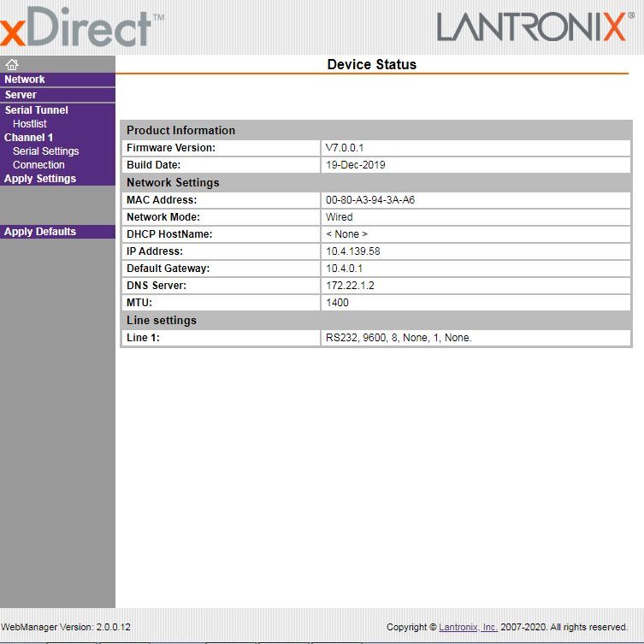The height and width of the screenshot is (644, 644).
Task: Select Serial Tunnel in the sidebar
Action: [x=37, y=110]
